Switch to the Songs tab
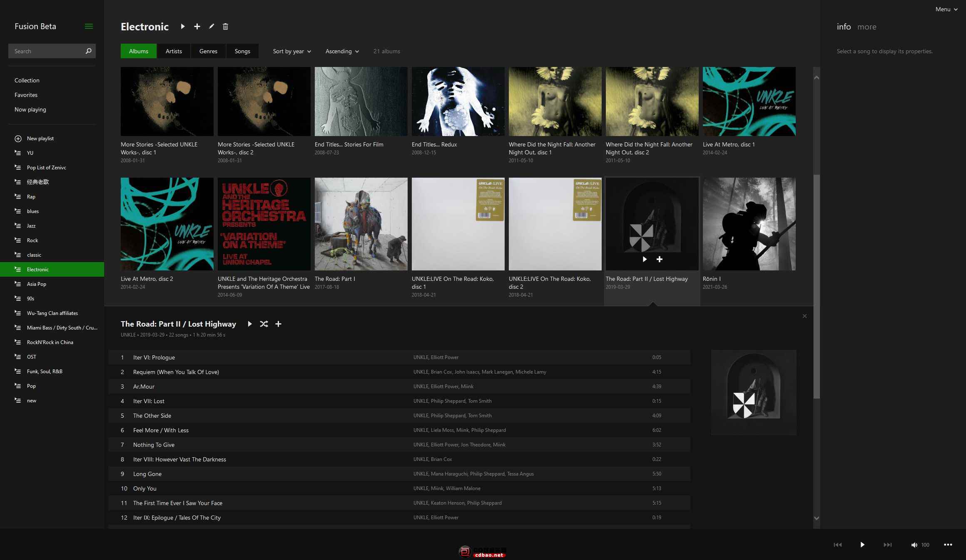 (x=242, y=51)
